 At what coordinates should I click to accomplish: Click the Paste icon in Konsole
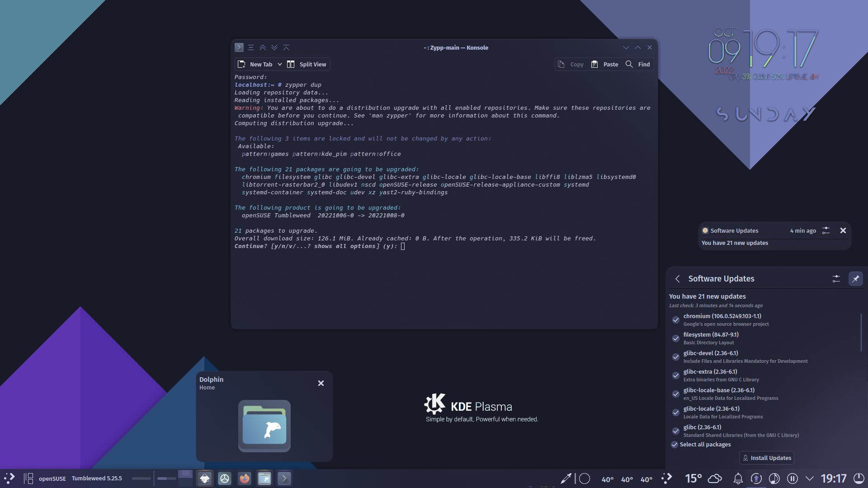594,64
